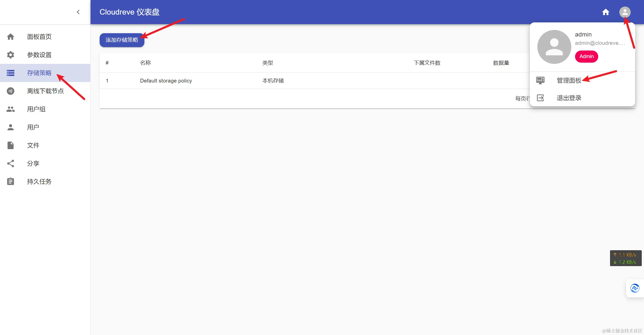Image resolution: width=644 pixels, height=335 pixels.
Task: Click the home icon in the header
Action: pos(606,12)
